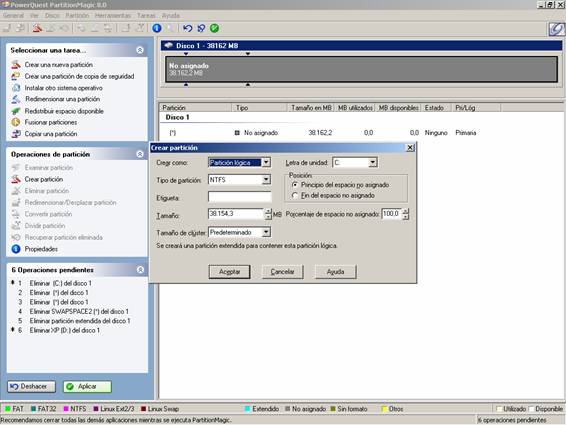The image size is (566, 425).
Task: Click icon beside Redimensionar una partición
Action: (x=16, y=99)
